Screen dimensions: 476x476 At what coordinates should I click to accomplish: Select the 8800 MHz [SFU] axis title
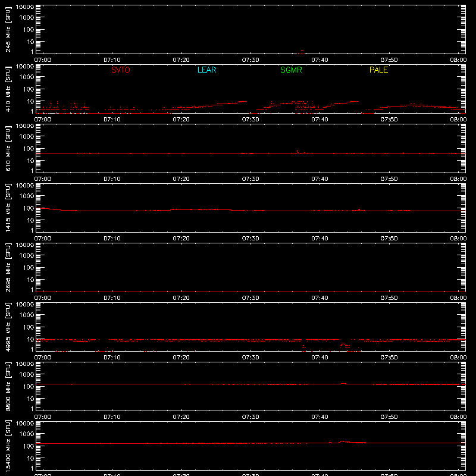8,386
